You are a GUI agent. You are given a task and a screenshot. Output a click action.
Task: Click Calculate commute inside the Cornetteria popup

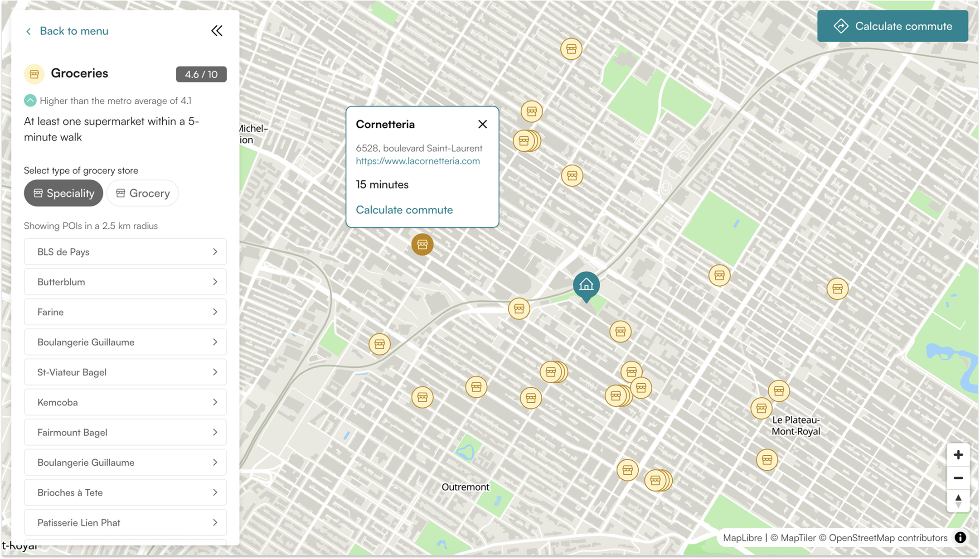(404, 210)
